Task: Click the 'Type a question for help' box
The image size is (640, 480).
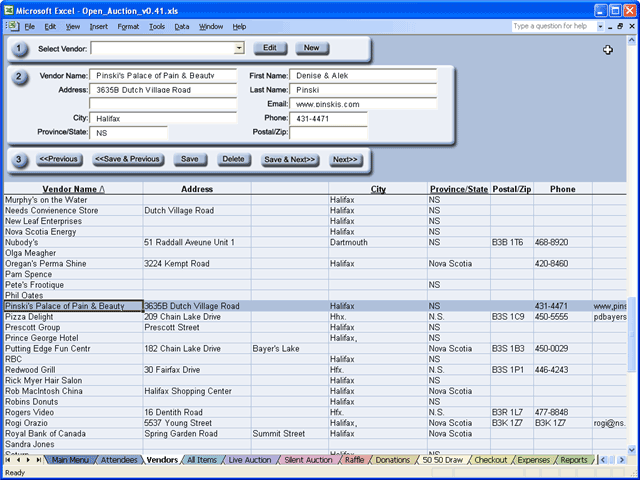Action: [x=554, y=27]
